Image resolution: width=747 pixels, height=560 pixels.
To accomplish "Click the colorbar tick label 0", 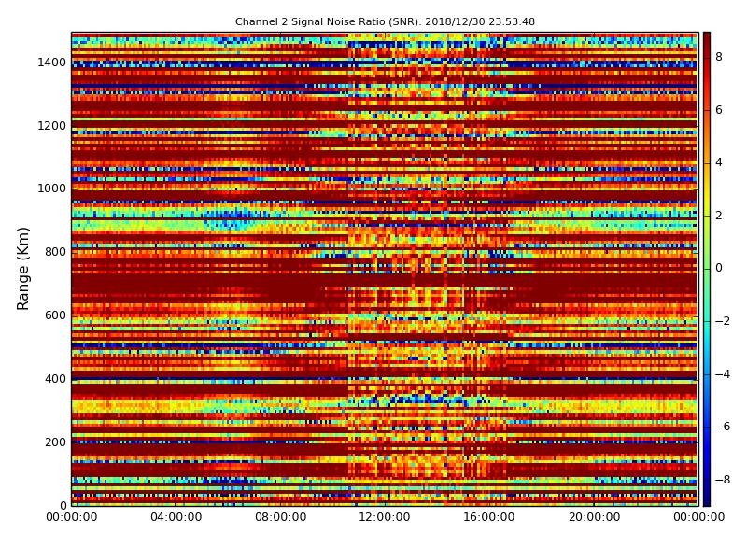I will pyautogui.click(x=719, y=268).
